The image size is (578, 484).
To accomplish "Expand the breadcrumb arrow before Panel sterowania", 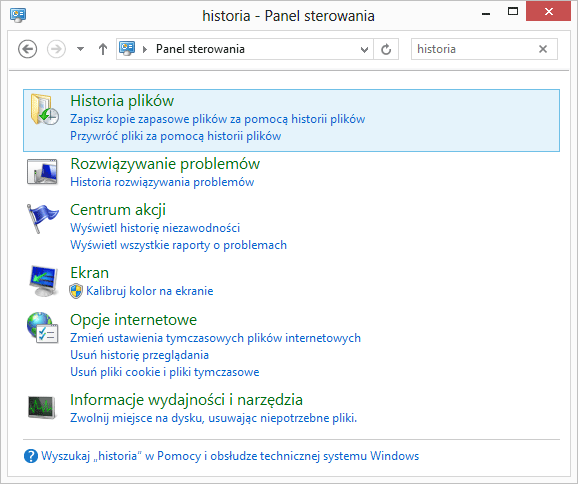I will pyautogui.click(x=145, y=49).
